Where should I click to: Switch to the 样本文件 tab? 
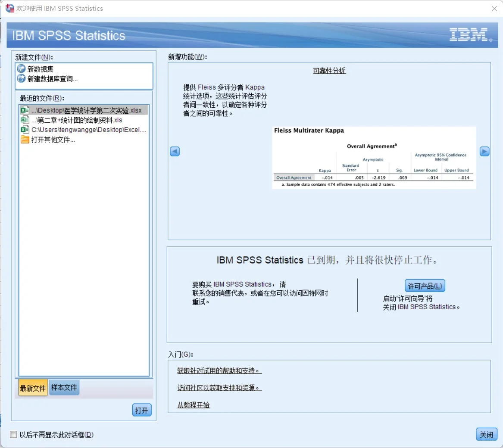click(x=64, y=387)
